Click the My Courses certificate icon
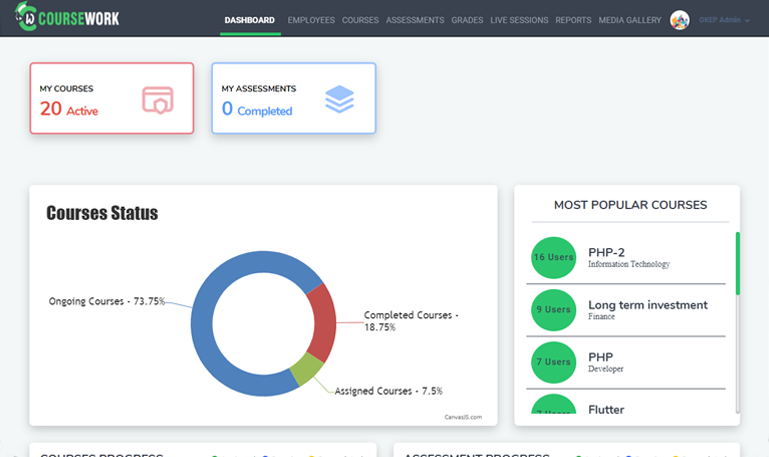Screen dimensions: 769x457 tap(157, 99)
